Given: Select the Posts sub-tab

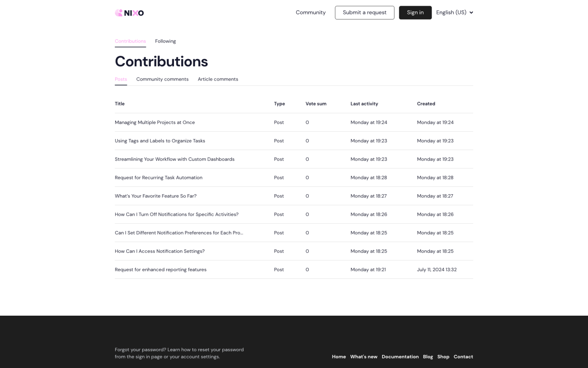Looking at the screenshot, I should click(121, 79).
